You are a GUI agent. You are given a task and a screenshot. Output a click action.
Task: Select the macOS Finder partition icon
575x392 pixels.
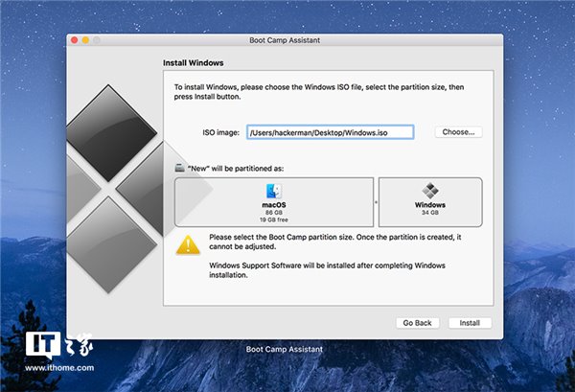pyautogui.click(x=273, y=191)
